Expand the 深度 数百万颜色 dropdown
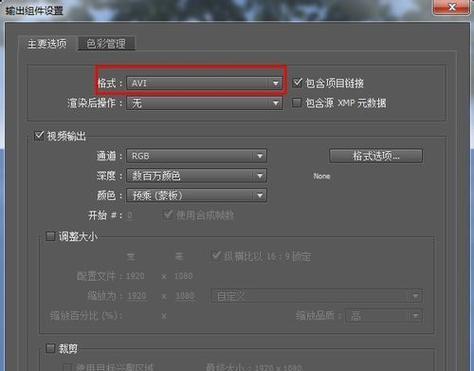The width and height of the screenshot is (474, 371). point(196,176)
